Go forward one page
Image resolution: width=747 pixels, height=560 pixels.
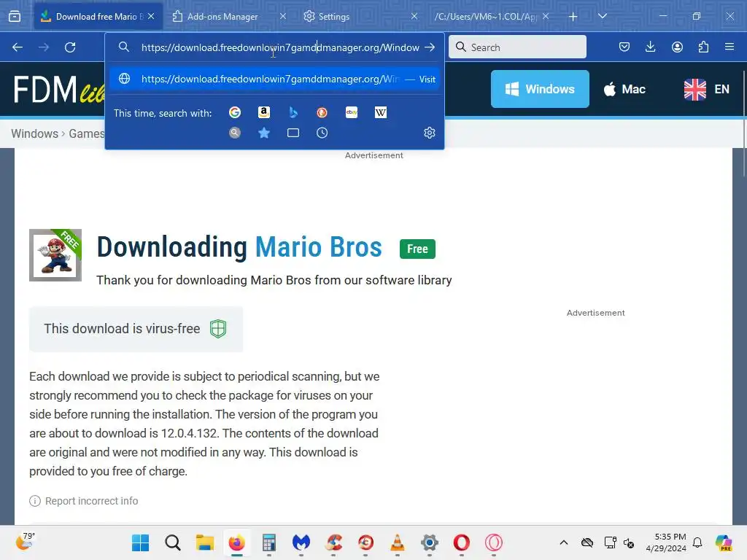point(44,47)
